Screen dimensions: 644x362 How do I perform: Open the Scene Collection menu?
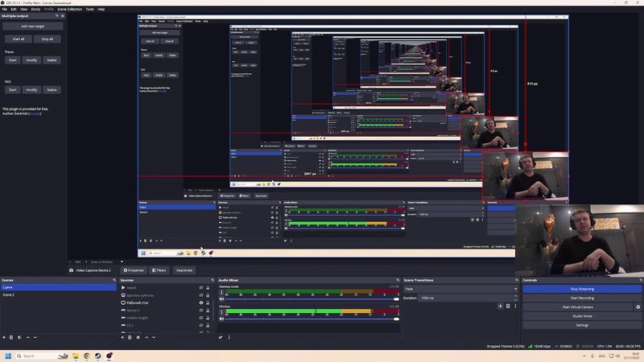click(x=68, y=9)
